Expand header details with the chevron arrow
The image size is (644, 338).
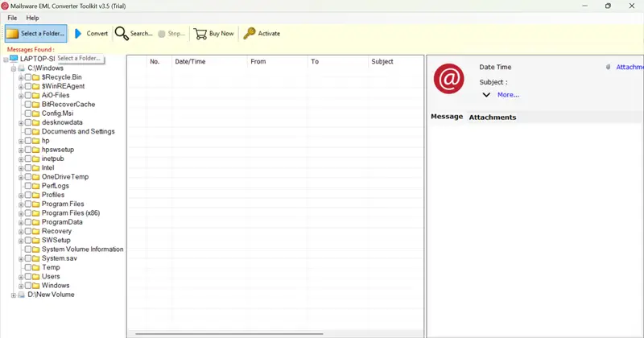pyautogui.click(x=486, y=95)
